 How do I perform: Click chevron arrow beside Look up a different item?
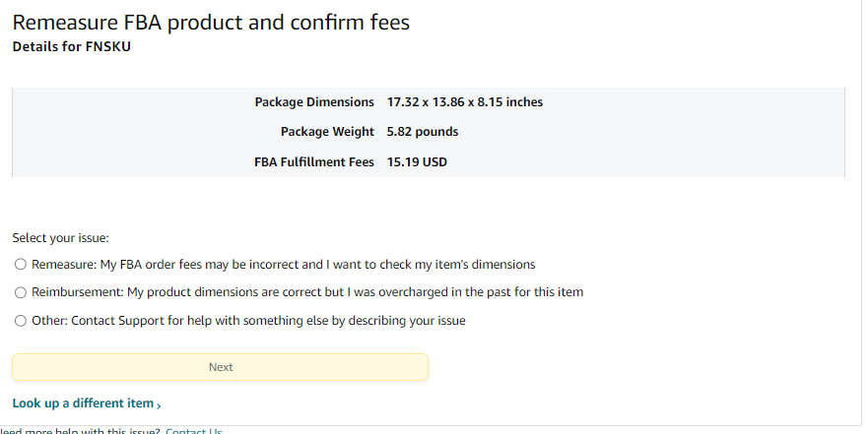pos(159,404)
